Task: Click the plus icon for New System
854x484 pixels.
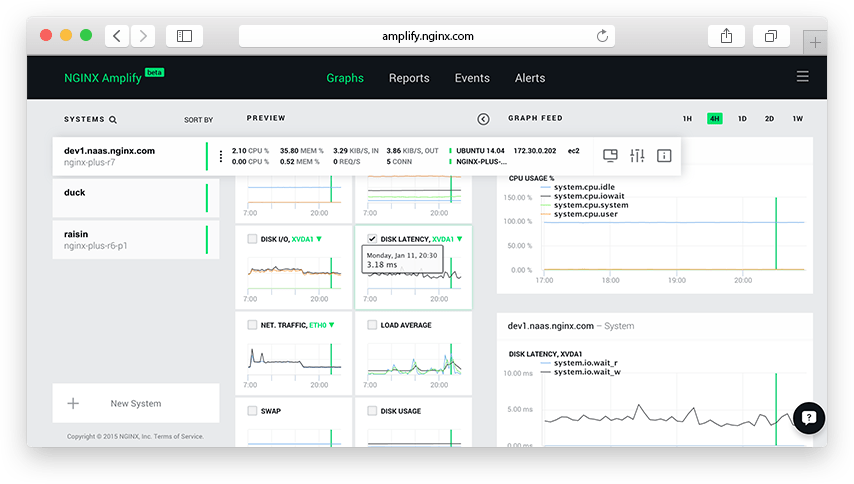Action: point(73,403)
